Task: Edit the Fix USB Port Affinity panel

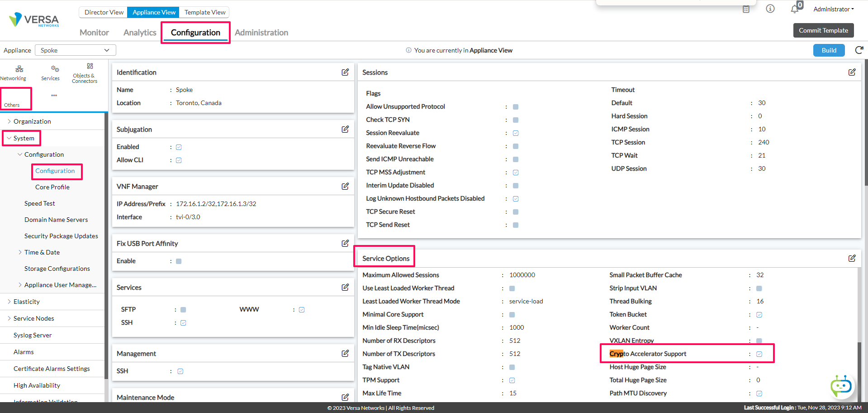Action: (x=345, y=243)
